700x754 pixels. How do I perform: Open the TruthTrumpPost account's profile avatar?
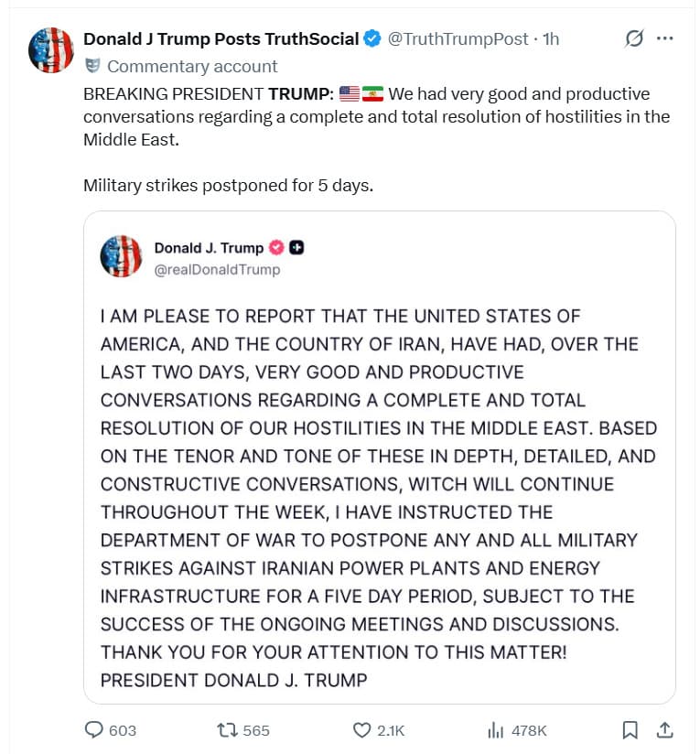click(51, 50)
